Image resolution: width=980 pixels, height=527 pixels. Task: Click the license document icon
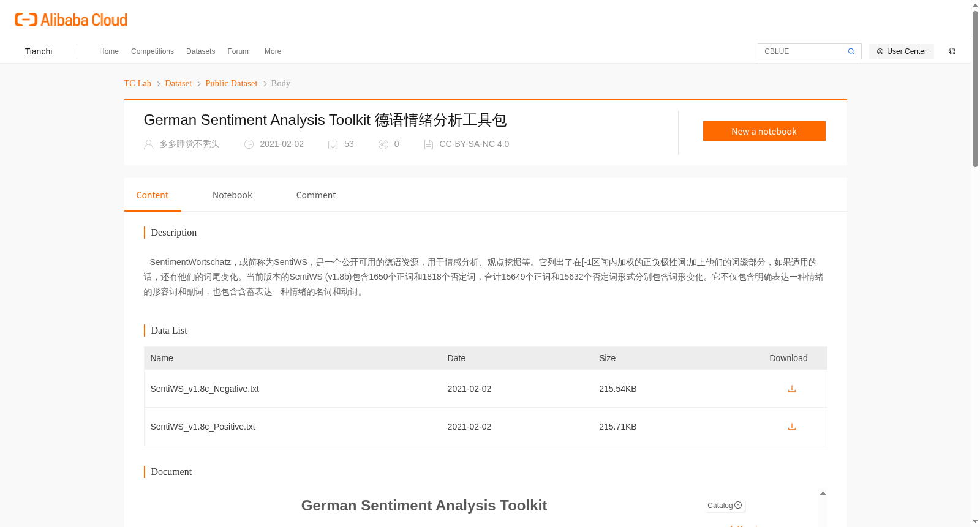(429, 144)
